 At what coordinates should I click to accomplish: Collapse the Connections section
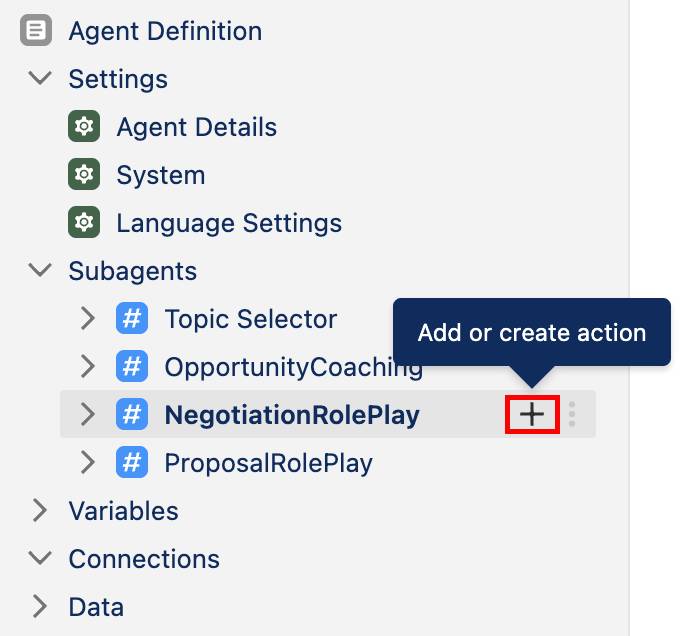(40, 558)
